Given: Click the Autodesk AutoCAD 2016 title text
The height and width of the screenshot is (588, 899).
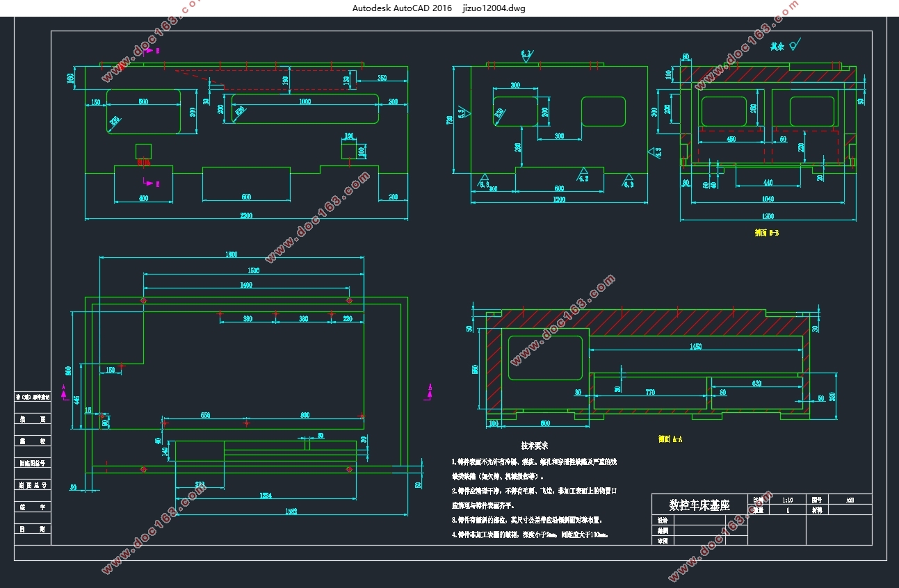Looking at the screenshot, I should point(402,8).
